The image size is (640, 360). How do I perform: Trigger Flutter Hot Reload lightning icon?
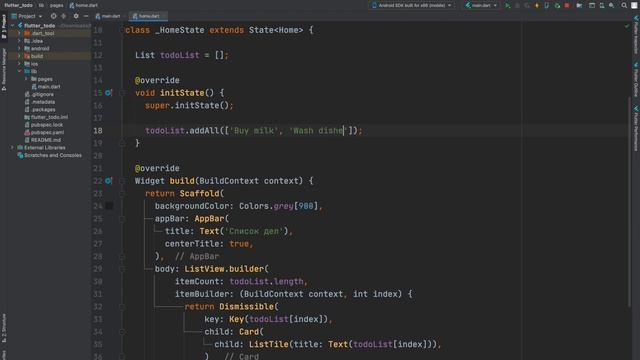pyautogui.click(x=537, y=6)
